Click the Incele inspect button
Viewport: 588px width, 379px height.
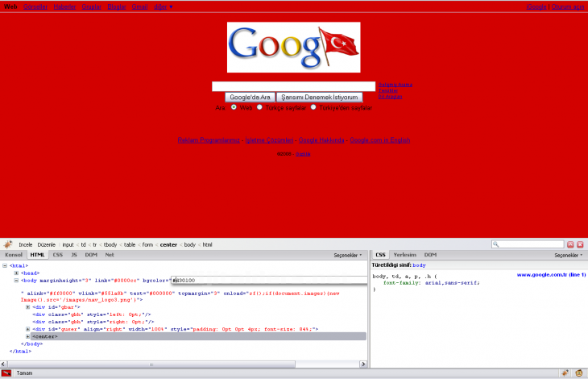coord(26,244)
